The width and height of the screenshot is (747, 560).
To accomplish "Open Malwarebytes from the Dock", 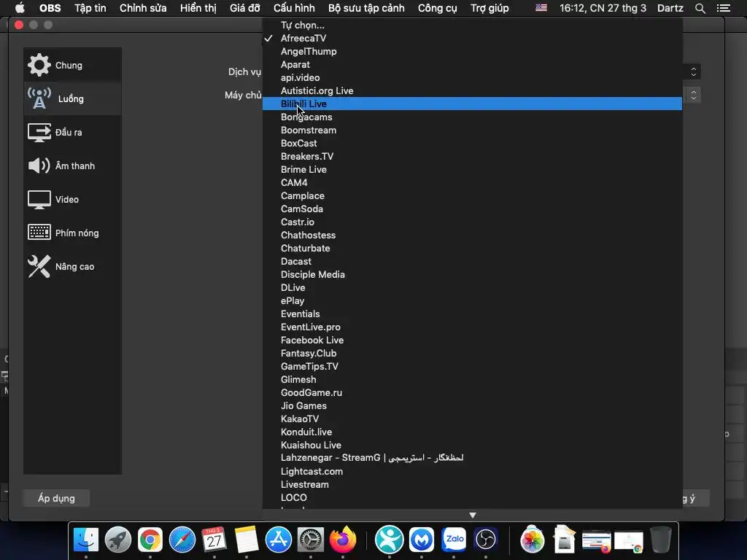I will pyautogui.click(x=422, y=540).
